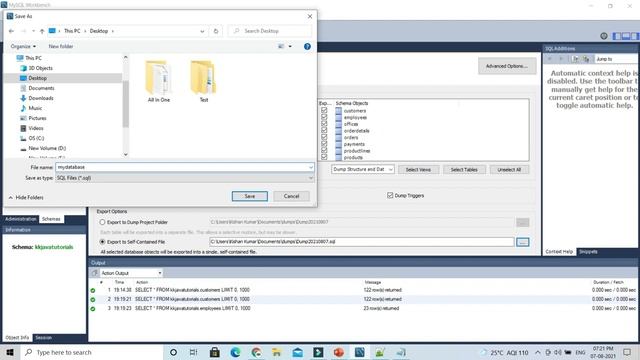Toggle the offices table checkbox
Image resolution: width=640 pixels, height=360 pixels.
pyautogui.click(x=324, y=124)
